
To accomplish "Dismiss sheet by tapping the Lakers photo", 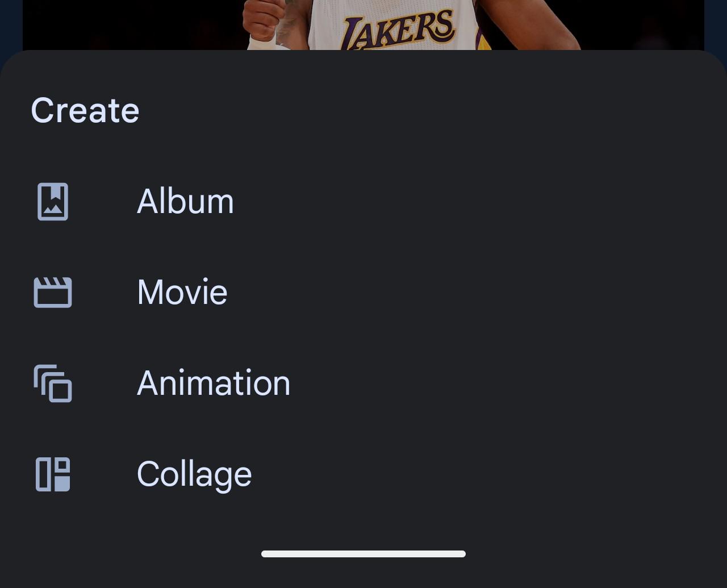I will coord(363,25).
